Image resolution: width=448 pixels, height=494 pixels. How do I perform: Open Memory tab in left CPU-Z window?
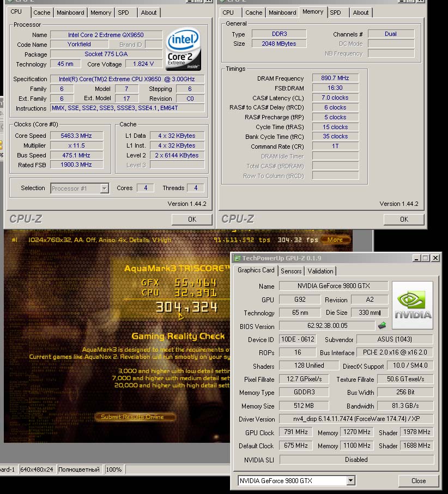pos(101,13)
